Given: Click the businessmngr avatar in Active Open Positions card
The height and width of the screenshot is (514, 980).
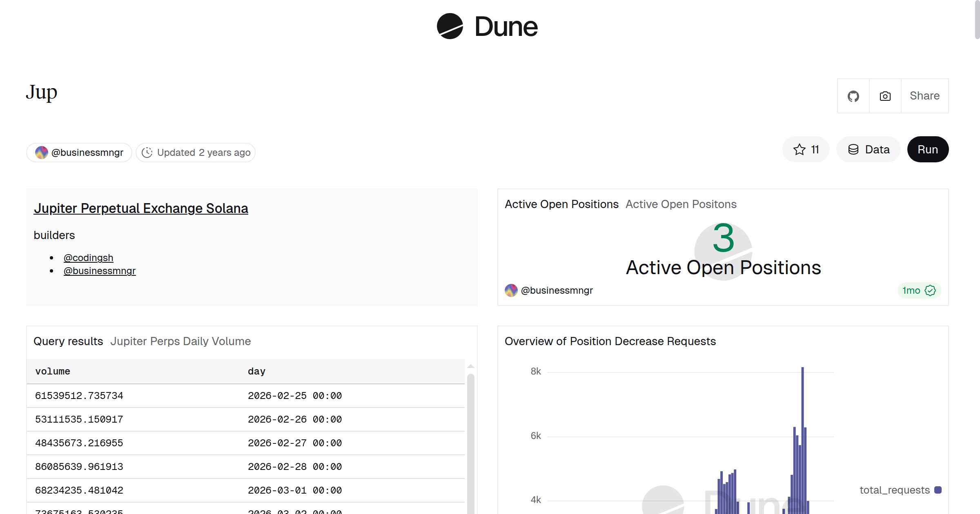Looking at the screenshot, I should pyautogui.click(x=511, y=290).
